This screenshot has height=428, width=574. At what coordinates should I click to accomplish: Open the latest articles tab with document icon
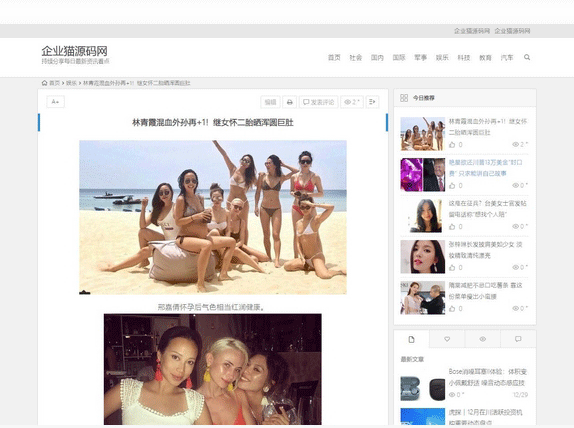(411, 339)
